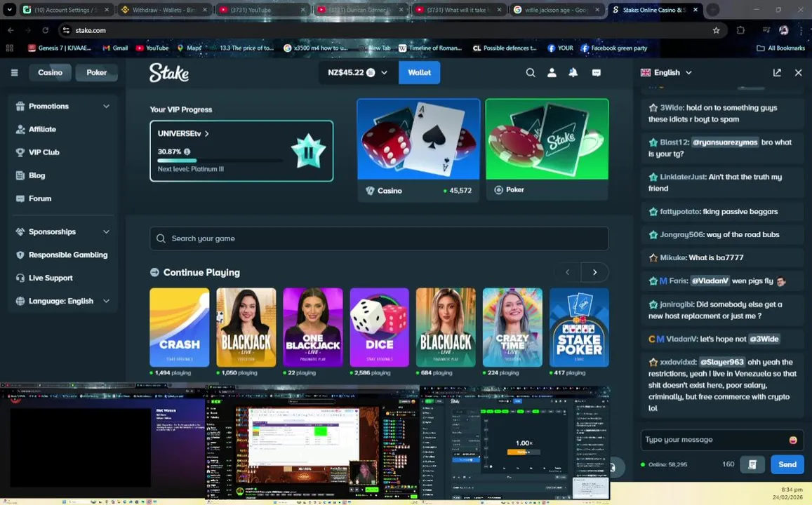Open the notifications bell icon
Viewport: 812px width, 505px height.
pos(573,72)
